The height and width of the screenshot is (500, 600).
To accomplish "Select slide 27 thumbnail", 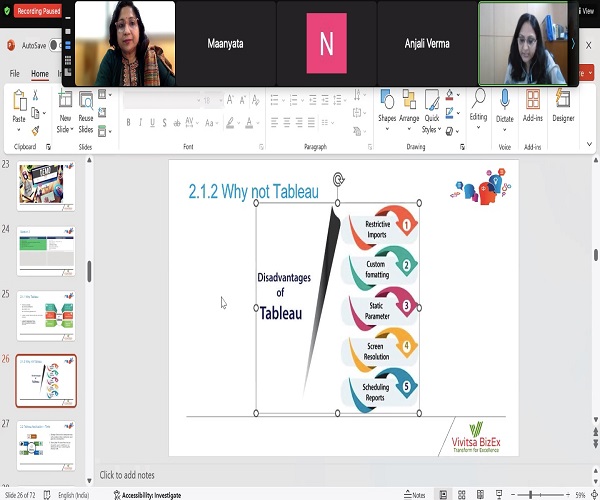I will (x=46, y=446).
